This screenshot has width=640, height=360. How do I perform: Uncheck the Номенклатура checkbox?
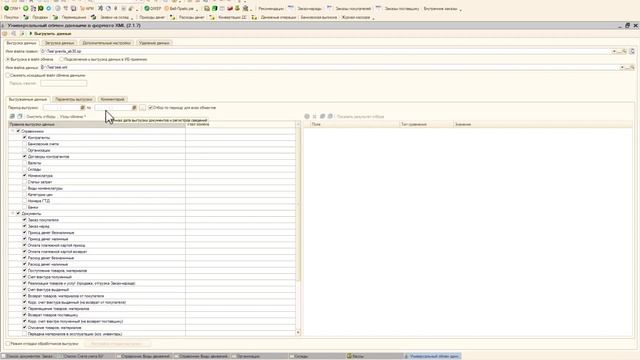[x=24, y=176]
